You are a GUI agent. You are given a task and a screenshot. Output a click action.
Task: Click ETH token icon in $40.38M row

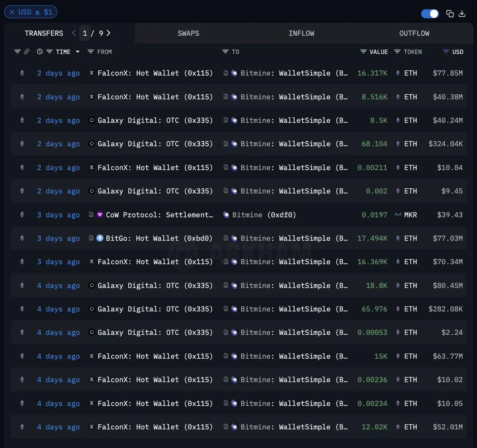point(398,97)
